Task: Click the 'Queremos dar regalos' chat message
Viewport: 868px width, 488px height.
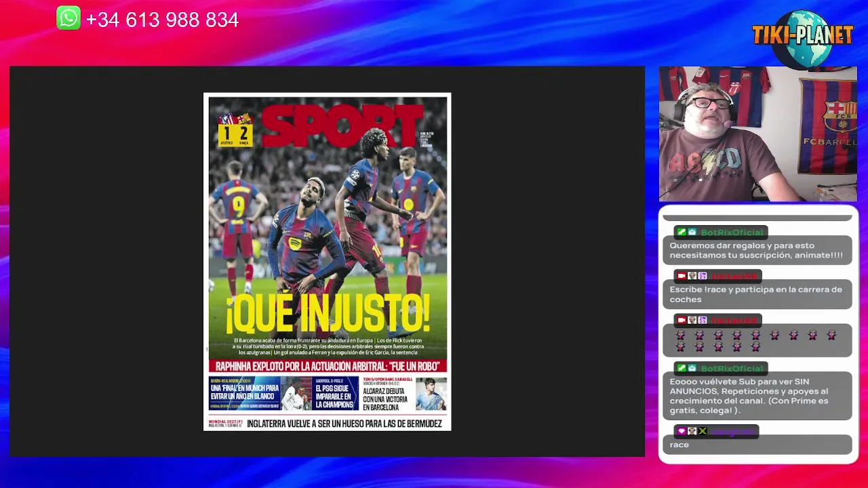Action: (x=757, y=250)
